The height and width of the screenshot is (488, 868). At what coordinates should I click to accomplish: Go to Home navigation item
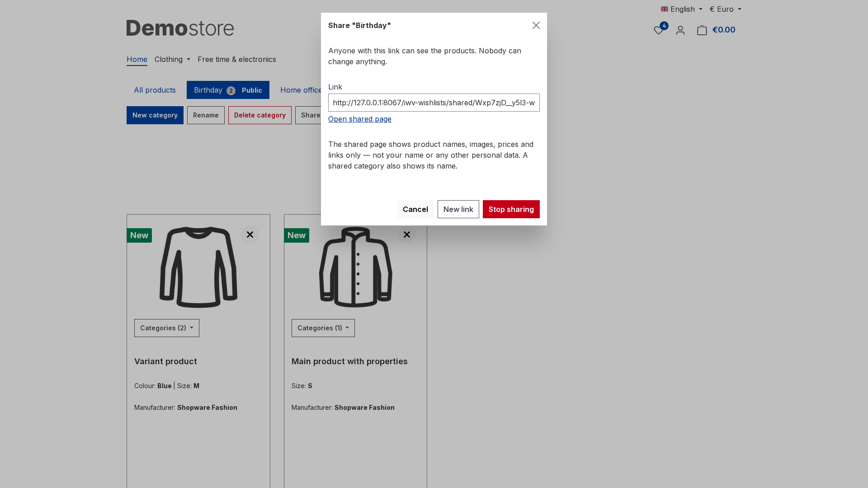tap(137, 59)
